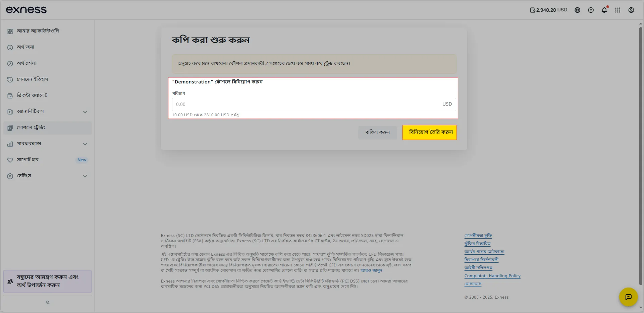The height and width of the screenshot is (313, 644).
Task: Open the Complaints Handling Policy link
Action: (x=492, y=276)
